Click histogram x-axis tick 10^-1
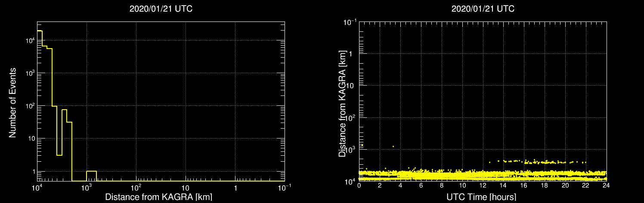Screen dimensions: 644x203 pyautogui.click(x=285, y=188)
